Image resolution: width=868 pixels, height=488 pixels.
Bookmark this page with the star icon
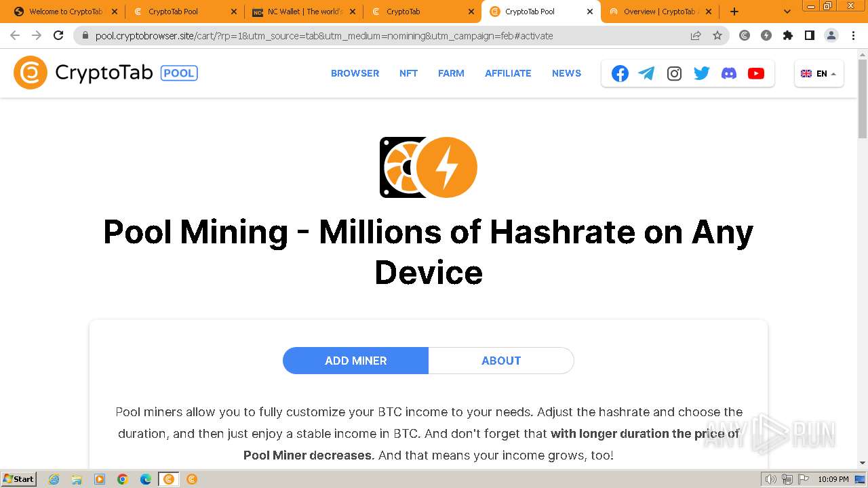[717, 35]
